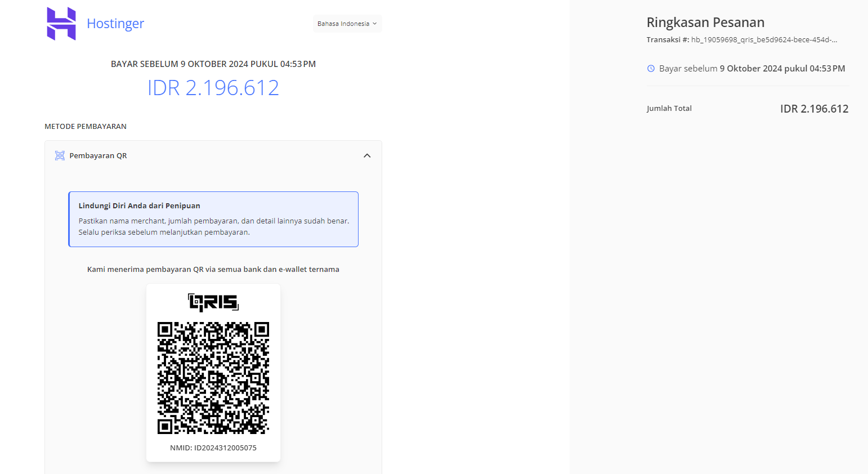
Task: Click 'Bayar sebelum 9 Oktober' in order summary
Action: (752, 69)
